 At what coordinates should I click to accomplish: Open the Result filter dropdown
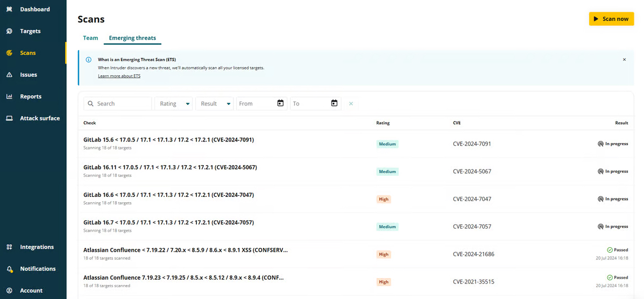coord(214,103)
